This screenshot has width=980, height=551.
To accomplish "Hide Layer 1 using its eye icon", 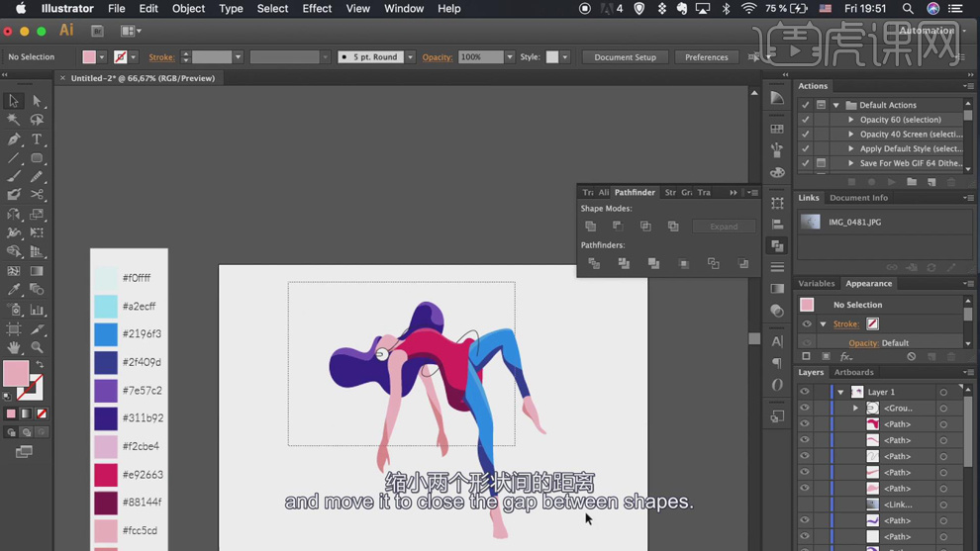I will (805, 392).
